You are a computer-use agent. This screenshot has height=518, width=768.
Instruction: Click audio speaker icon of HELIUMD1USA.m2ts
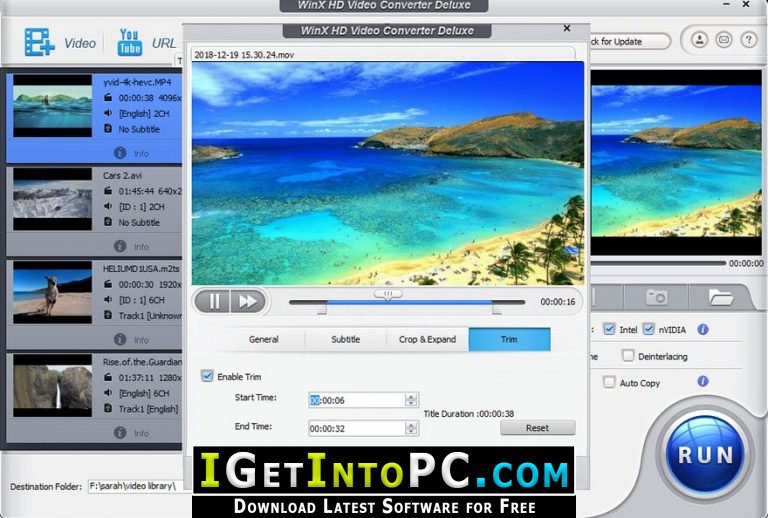pyautogui.click(x=108, y=300)
